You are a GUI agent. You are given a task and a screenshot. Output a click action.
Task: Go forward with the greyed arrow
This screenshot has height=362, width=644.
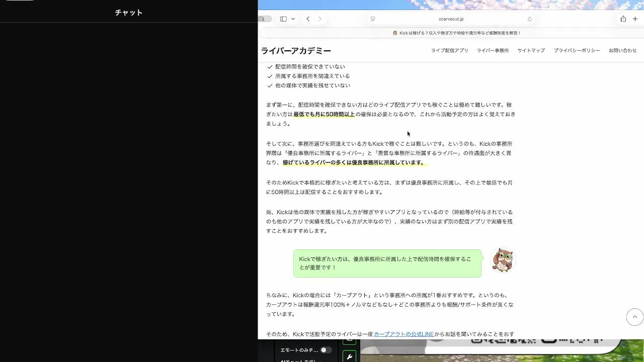click(x=319, y=19)
